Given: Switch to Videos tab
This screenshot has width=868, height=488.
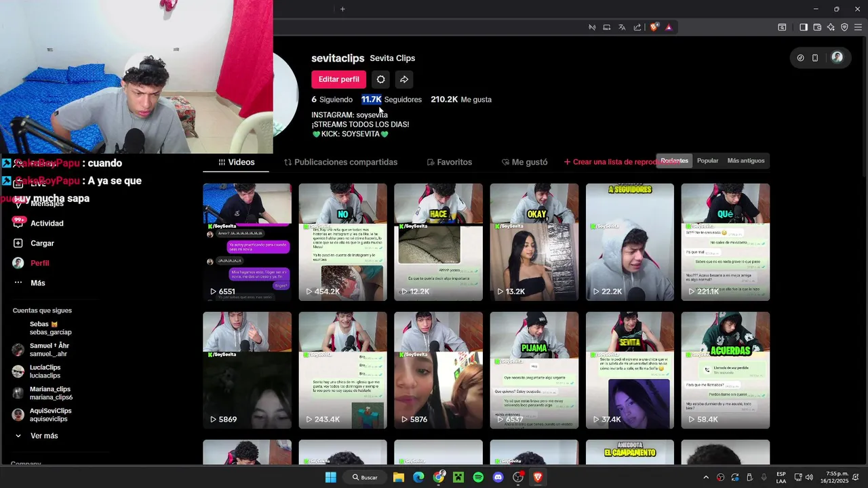Looking at the screenshot, I should (x=236, y=162).
